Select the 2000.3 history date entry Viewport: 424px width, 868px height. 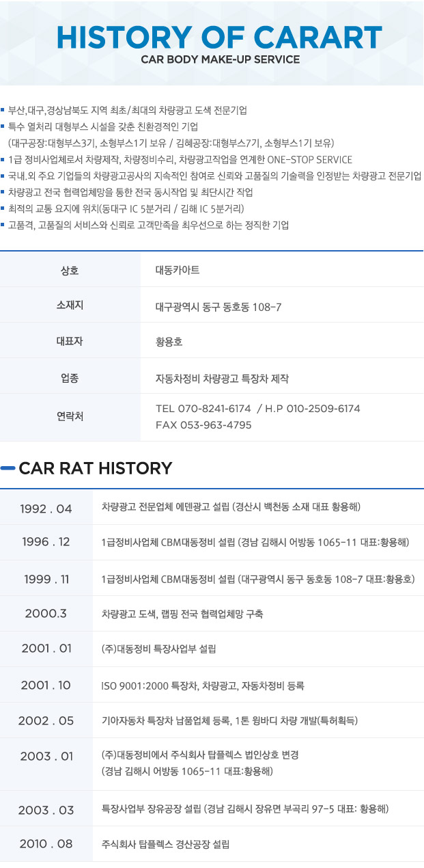46,613
